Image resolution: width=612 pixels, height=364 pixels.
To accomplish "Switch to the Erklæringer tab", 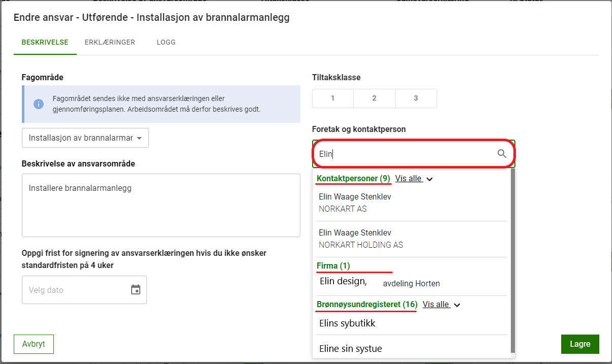I will 110,43.
